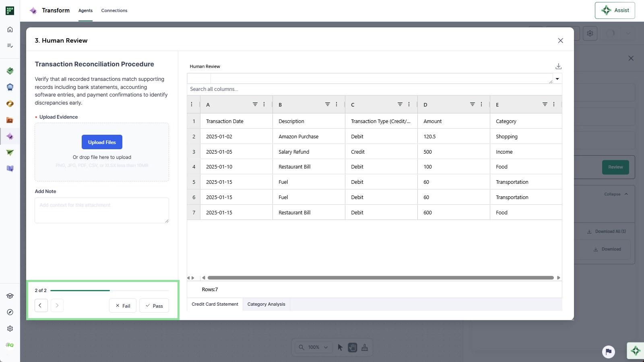Open the orange circular sidebar app
Image resolution: width=644 pixels, height=362 pixels.
pyautogui.click(x=10, y=104)
